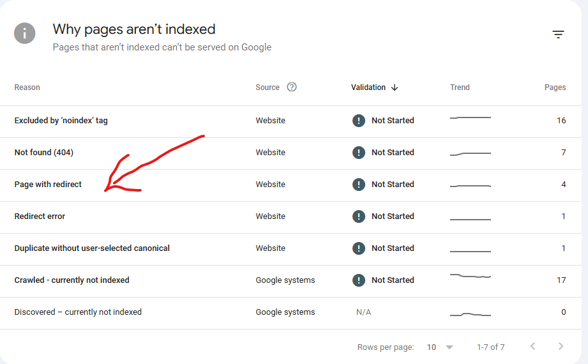This screenshot has width=588, height=364.
Task: Open the Source column help icon
Action: [x=292, y=87]
